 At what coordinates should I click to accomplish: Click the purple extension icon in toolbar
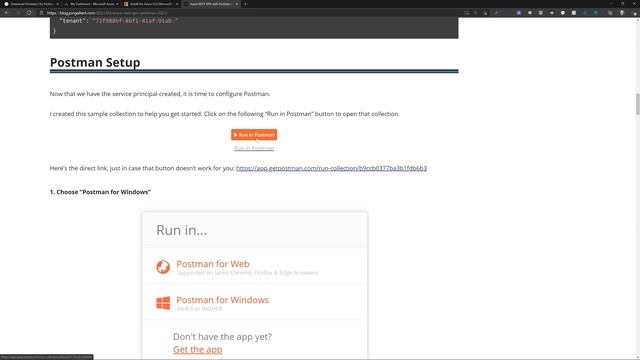[519, 13]
